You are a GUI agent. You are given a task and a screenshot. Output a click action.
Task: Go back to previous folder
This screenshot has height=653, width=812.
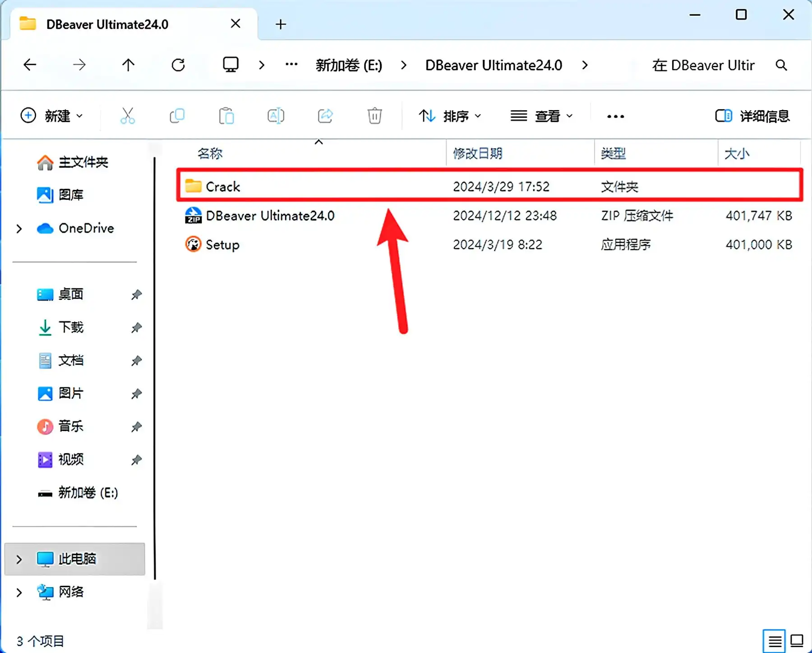pos(30,65)
